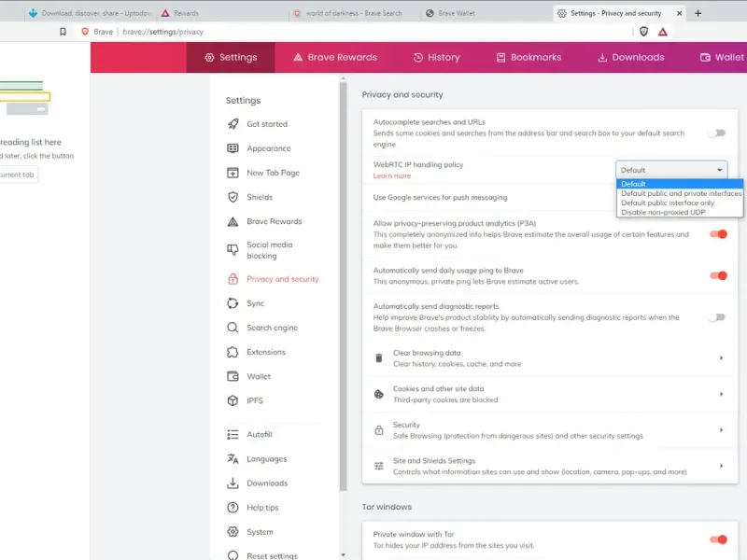Disable privacy-preserving product analytics (P3A) toggle
The image size is (747, 560).
(x=718, y=234)
